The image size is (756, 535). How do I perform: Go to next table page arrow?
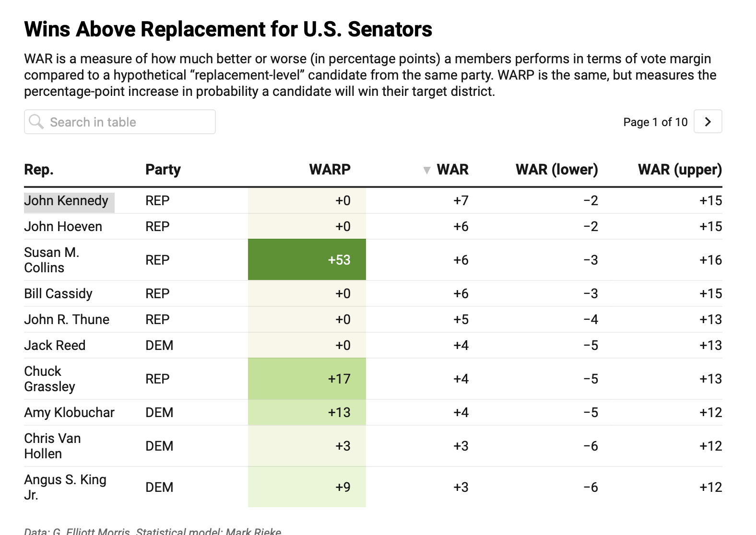(708, 122)
